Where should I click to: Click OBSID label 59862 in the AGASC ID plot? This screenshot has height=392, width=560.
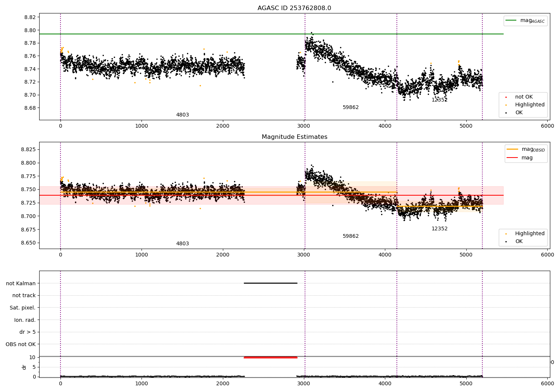pyautogui.click(x=351, y=107)
